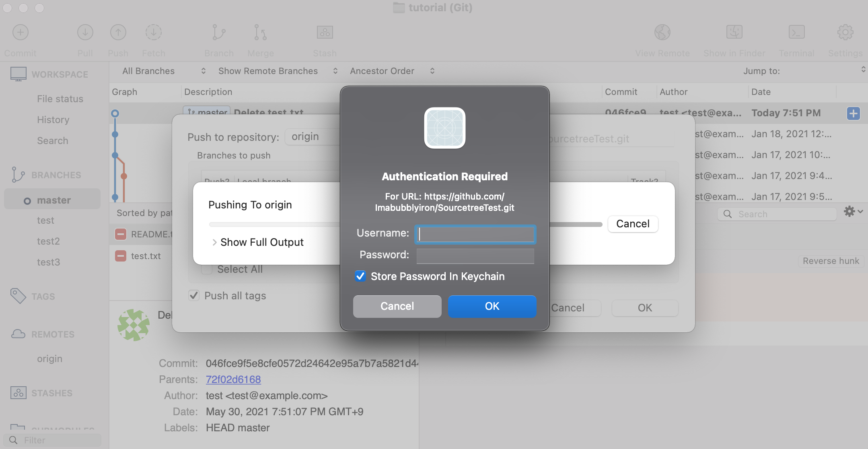Image resolution: width=868 pixels, height=449 pixels.
Task: Open the parent commit 72f02d6168 link
Action: click(x=233, y=379)
